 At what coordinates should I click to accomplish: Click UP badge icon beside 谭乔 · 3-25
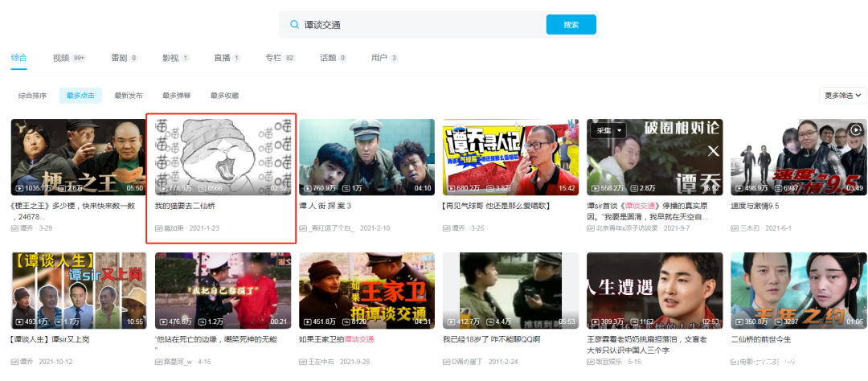[448, 228]
